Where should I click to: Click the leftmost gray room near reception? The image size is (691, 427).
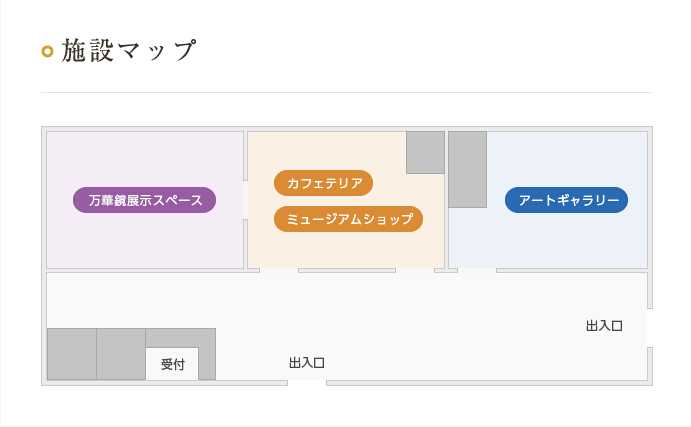point(72,354)
